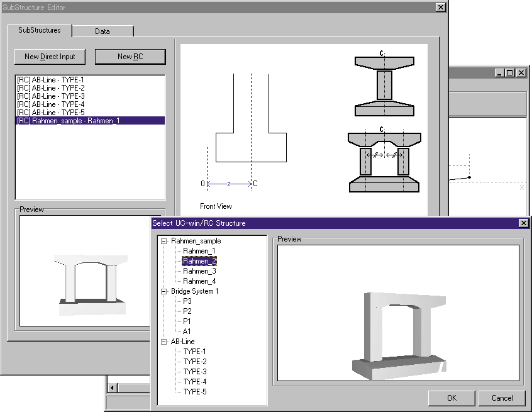This screenshot has height=412, width=532.
Task: Collapse the AB-Line tree node
Action: pyautogui.click(x=164, y=342)
